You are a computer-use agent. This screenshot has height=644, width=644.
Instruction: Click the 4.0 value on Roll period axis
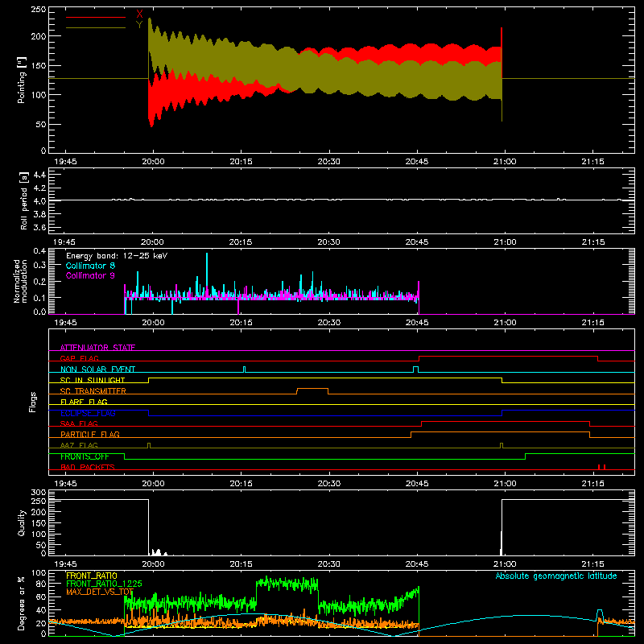coord(39,201)
